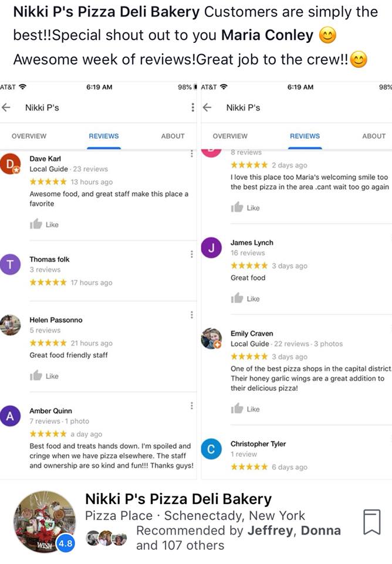This screenshot has height=564, width=392.
Task: Tap Dave Karl's avatar
Action: click(x=10, y=163)
